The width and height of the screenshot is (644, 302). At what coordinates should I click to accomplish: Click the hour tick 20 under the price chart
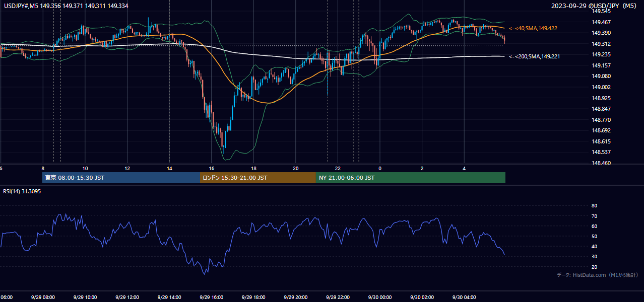296,169
